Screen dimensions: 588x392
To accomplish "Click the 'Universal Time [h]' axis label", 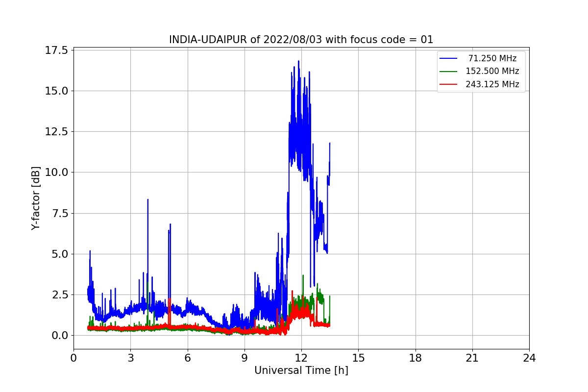I will (x=301, y=371).
